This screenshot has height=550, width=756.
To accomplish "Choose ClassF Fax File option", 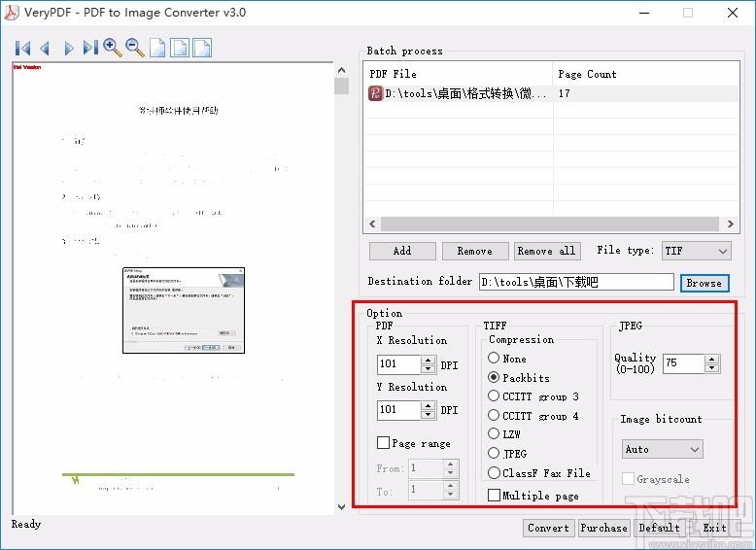I will 494,473.
